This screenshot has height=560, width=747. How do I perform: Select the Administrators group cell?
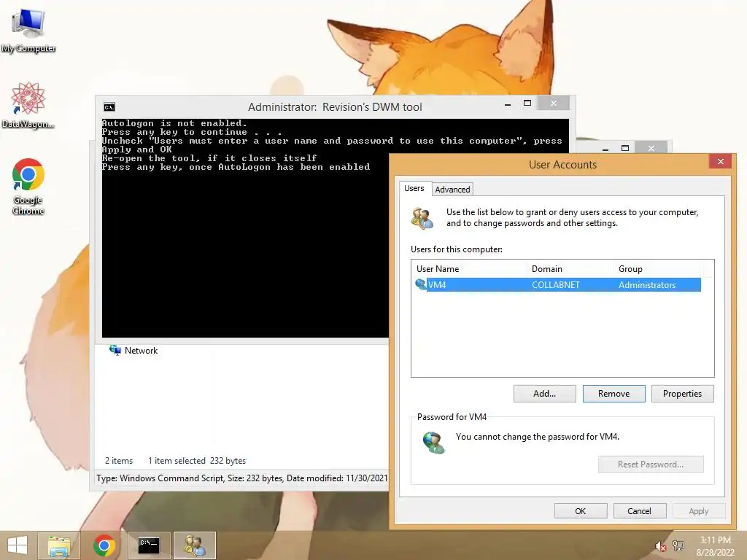click(647, 285)
